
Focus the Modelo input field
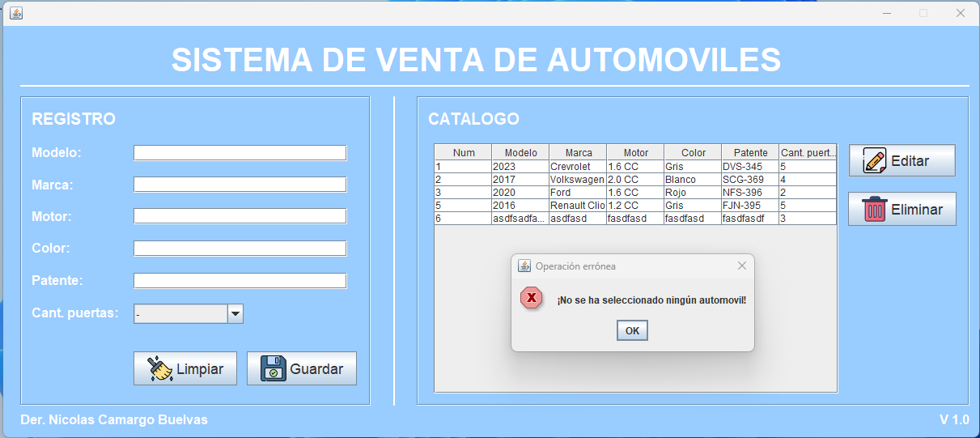(240, 153)
